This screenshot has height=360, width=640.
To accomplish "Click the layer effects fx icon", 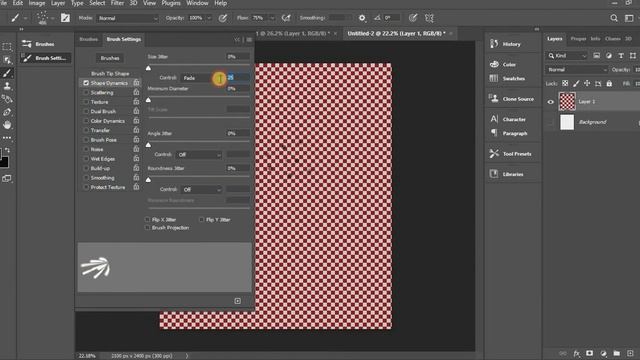I will click(x=576, y=353).
